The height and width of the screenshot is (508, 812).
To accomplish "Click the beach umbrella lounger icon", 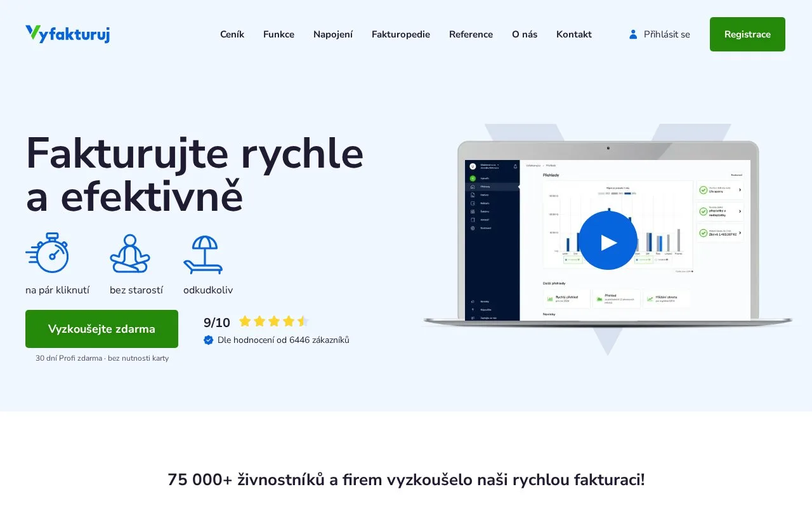I will [x=203, y=255].
